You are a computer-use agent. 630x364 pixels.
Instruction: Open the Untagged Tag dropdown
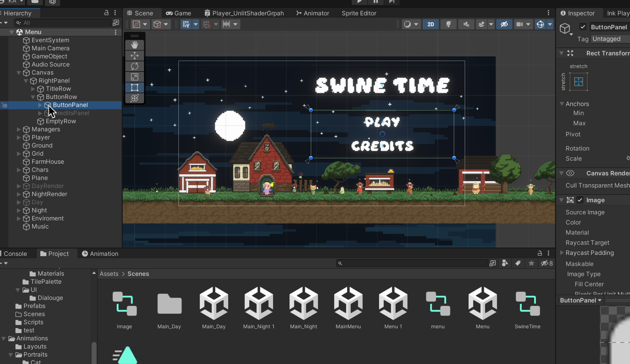610,39
